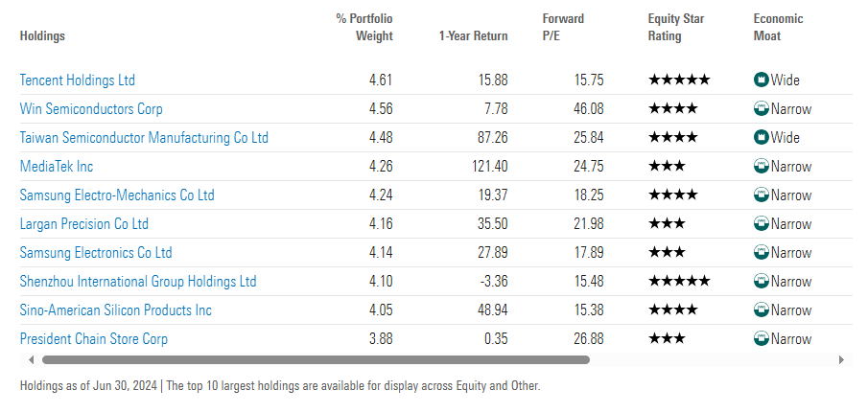Viewport: 868px width, 413px height.
Task: Click Largan Precision's Narrow moat icon
Action: click(x=762, y=224)
